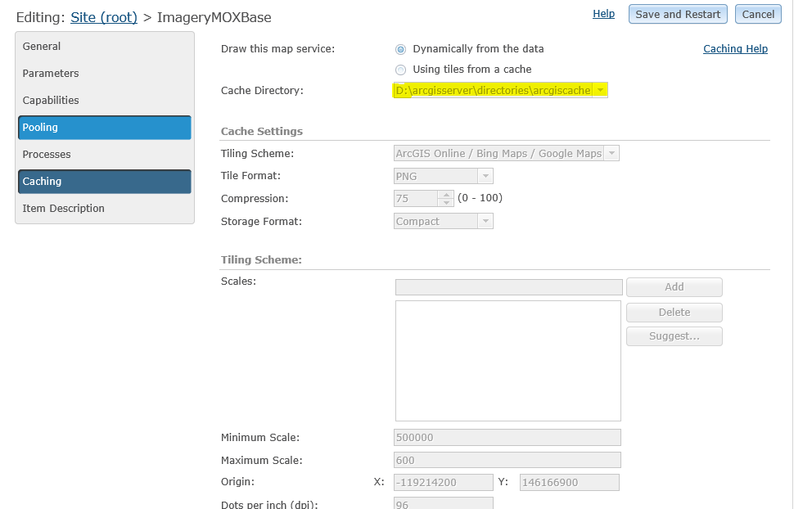The image size is (812, 509).
Task: Select 'Using tiles from a cache' option
Action: point(400,70)
